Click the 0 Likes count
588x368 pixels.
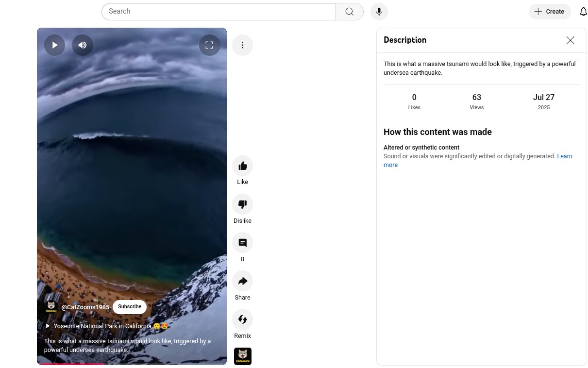[x=414, y=101]
